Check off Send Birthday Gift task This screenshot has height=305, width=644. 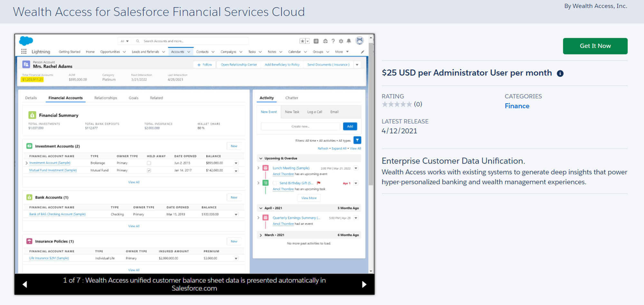(x=275, y=183)
